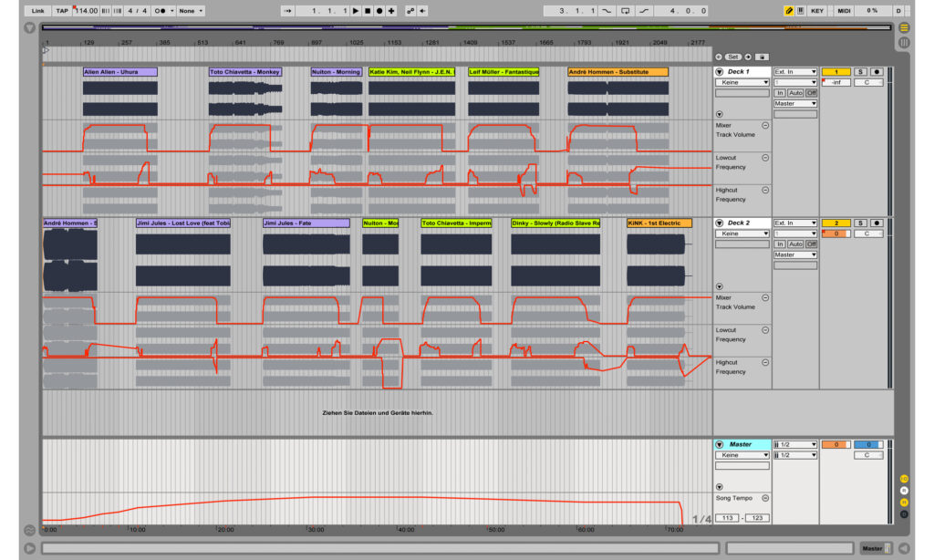Image resolution: width=934 pixels, height=560 pixels.
Task: Tap tempo with the TAP button
Action: coord(61,11)
